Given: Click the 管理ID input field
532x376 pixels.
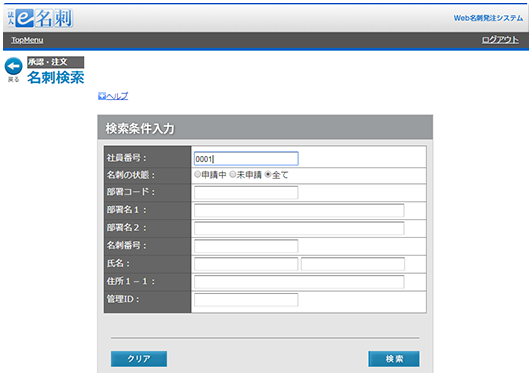Looking at the screenshot, I should tap(246, 300).
